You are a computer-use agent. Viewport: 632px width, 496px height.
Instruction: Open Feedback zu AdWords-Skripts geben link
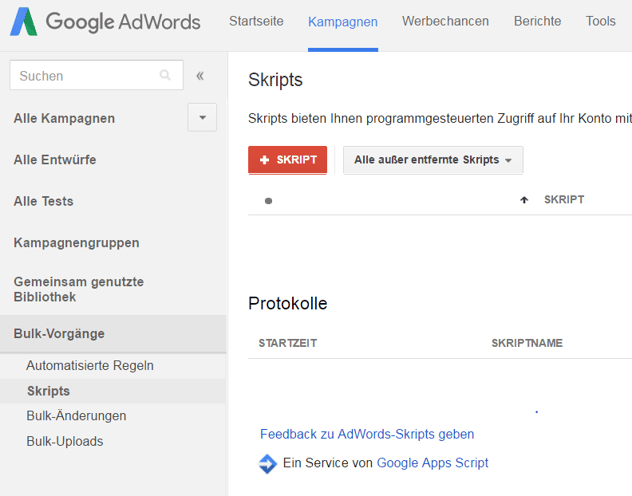pyautogui.click(x=367, y=434)
